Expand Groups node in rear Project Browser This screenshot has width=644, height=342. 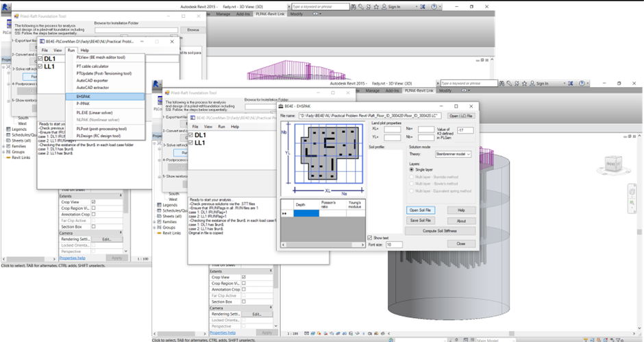3,151
